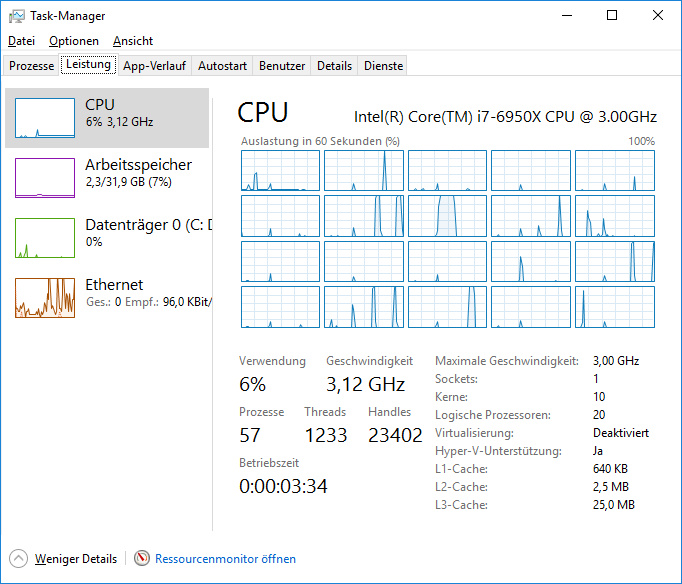Open the Datei menu
Viewport: 682px width, 584px height.
(x=21, y=41)
